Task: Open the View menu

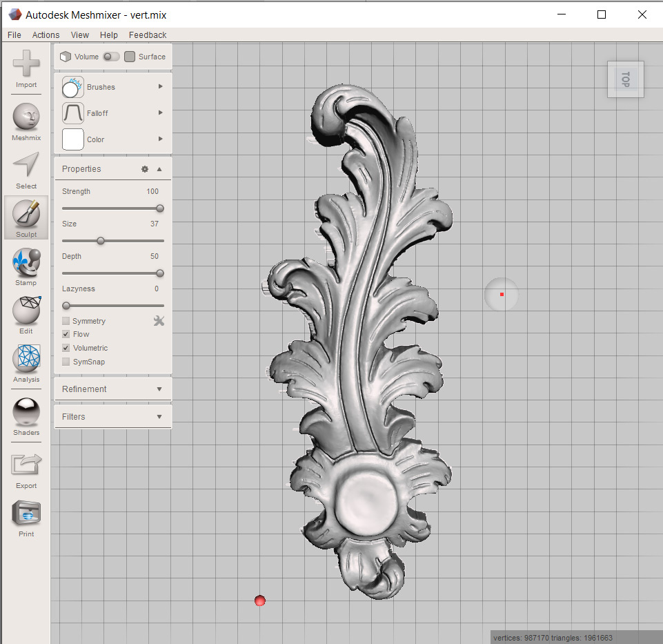Action: 80,35
